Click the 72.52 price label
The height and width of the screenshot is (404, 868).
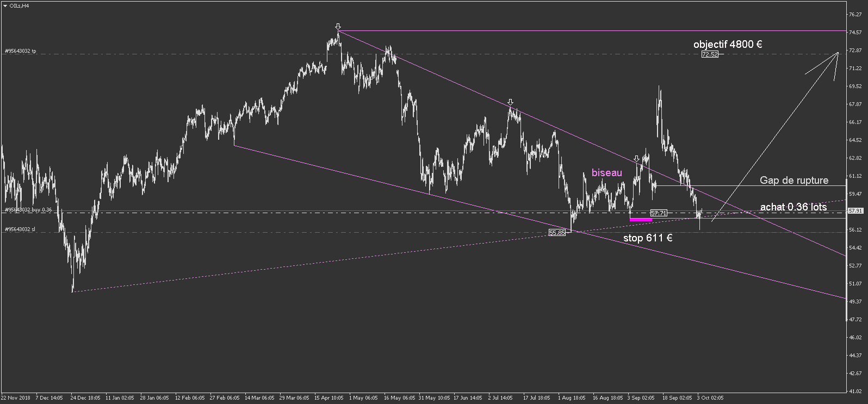pyautogui.click(x=710, y=54)
